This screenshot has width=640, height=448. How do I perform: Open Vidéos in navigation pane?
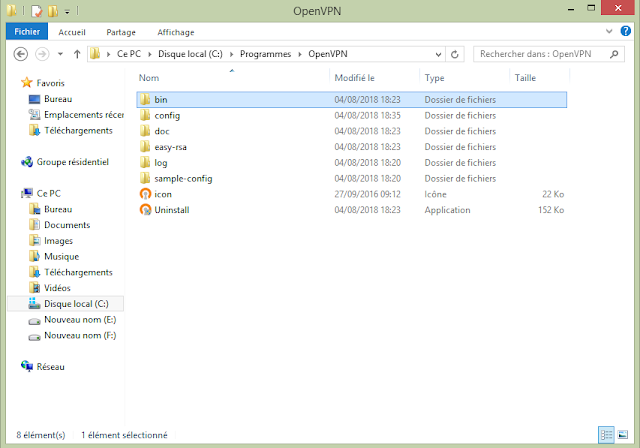pos(57,288)
